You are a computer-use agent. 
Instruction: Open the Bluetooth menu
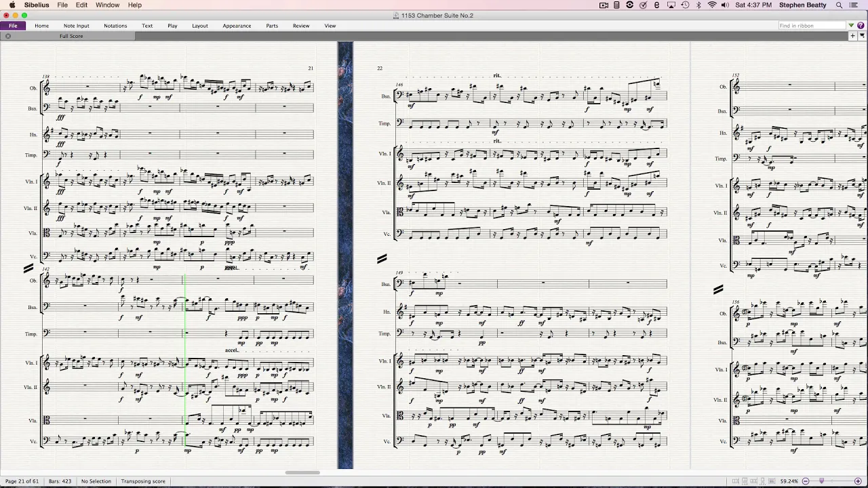tap(698, 5)
